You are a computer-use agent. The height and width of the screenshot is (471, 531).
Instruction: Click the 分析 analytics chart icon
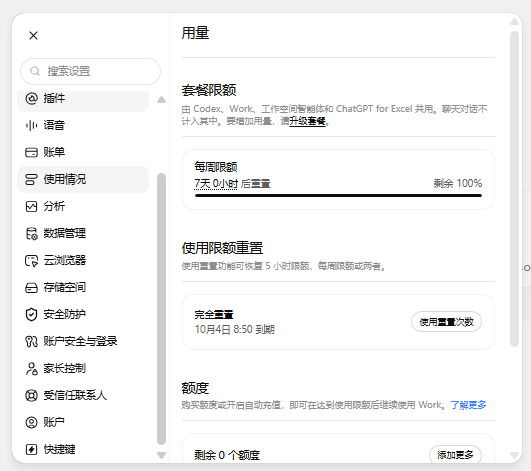click(x=31, y=206)
